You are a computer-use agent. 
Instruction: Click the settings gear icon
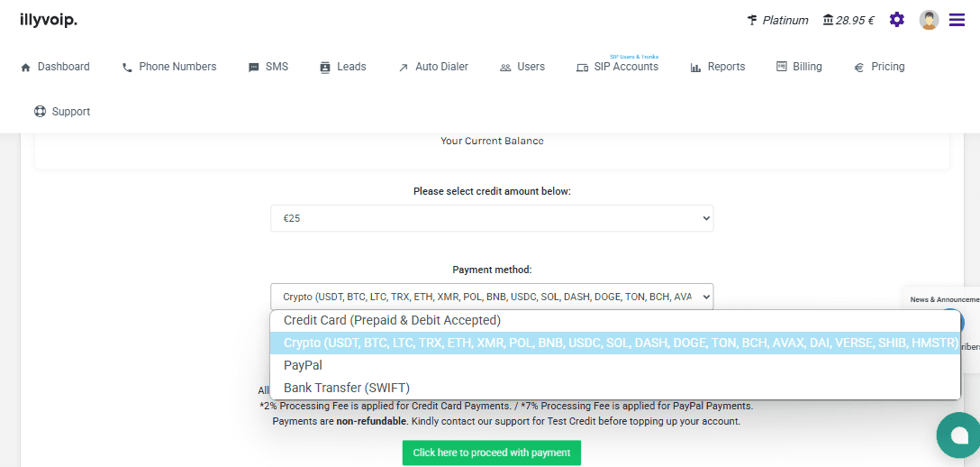click(x=896, y=20)
